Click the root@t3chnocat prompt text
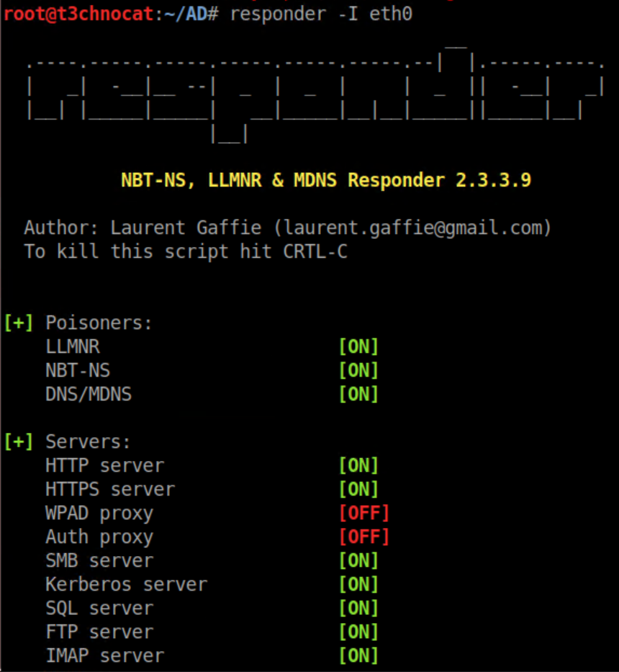This screenshot has width=619, height=672. click(78, 14)
